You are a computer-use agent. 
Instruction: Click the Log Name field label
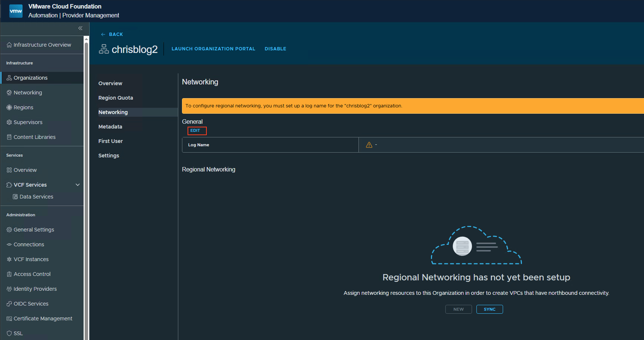[x=199, y=145]
